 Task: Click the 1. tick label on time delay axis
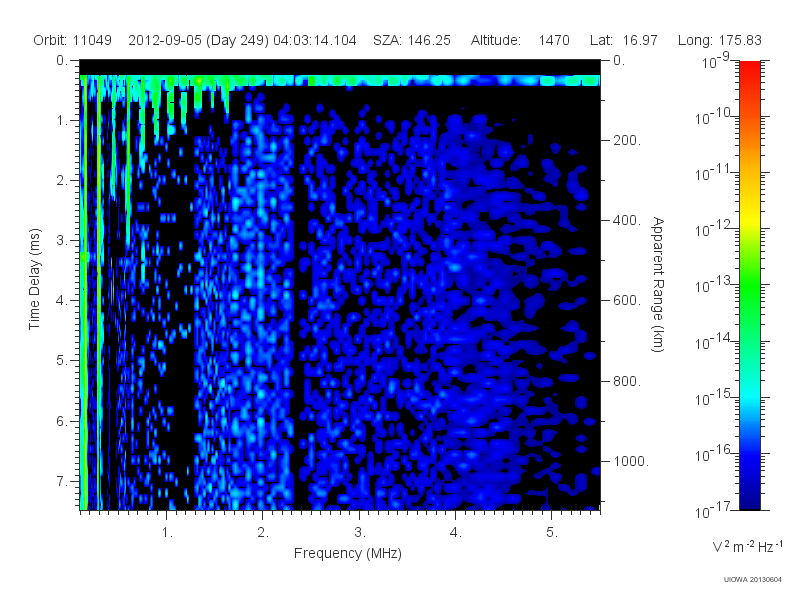[x=62, y=120]
